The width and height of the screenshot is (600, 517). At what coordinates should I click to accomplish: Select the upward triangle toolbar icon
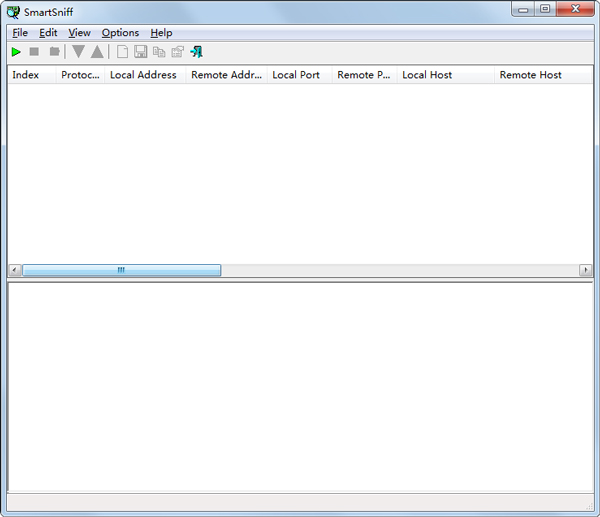97,52
